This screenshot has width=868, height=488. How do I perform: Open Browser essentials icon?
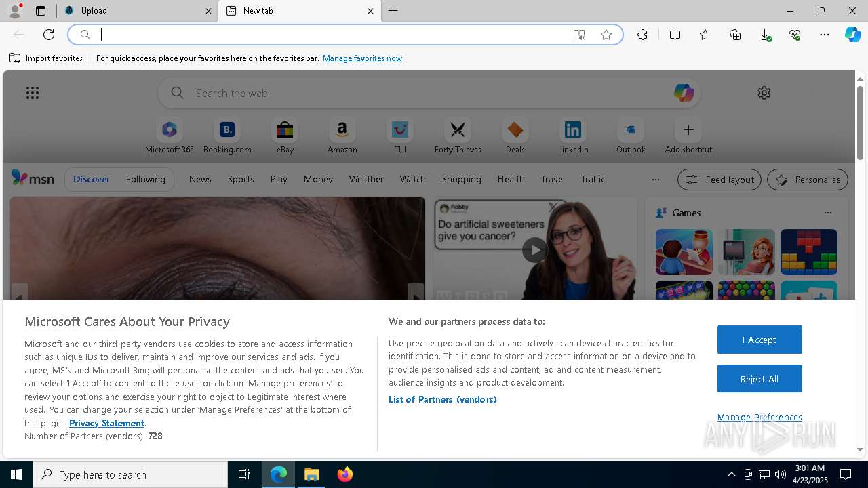point(795,35)
